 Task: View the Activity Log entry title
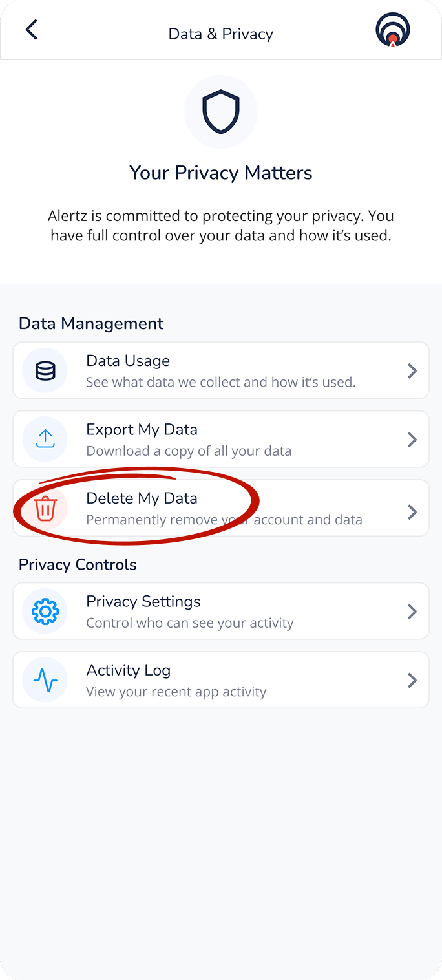(128, 670)
